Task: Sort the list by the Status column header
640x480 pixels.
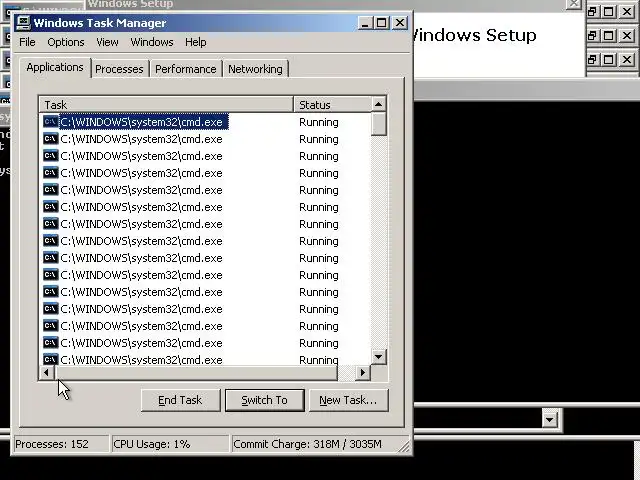Action: (x=332, y=105)
